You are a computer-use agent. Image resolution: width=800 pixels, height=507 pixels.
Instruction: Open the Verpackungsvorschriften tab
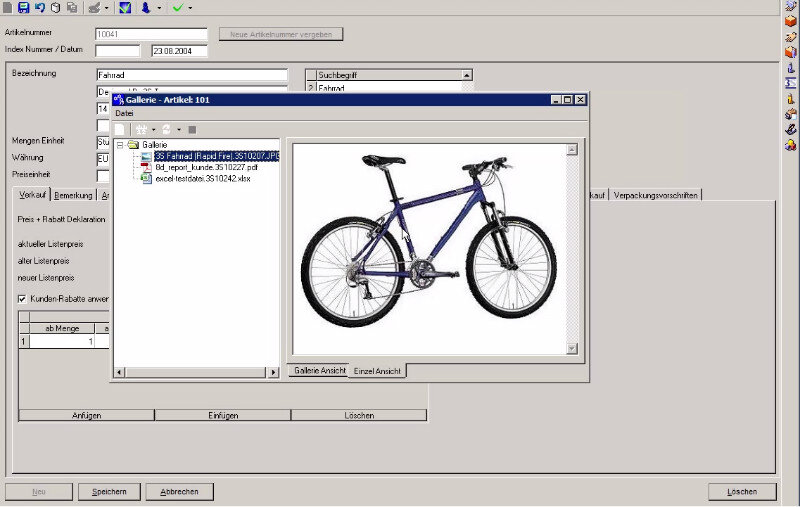pos(656,194)
